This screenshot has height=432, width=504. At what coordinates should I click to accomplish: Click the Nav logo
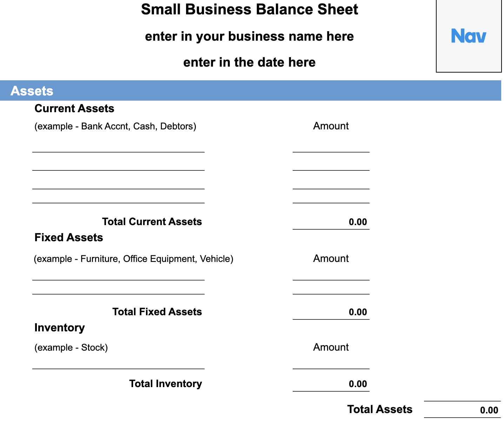[x=468, y=35]
